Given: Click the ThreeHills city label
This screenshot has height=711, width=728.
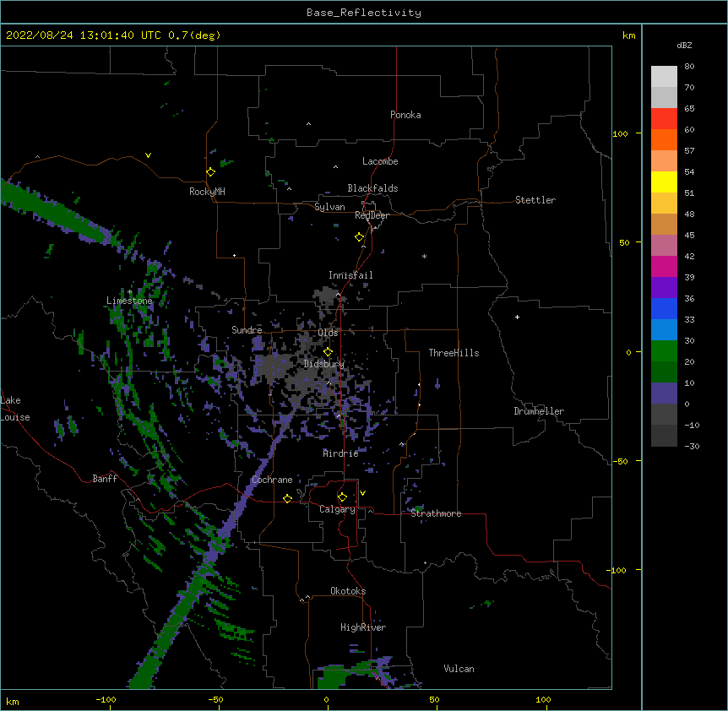Looking at the screenshot, I should [454, 353].
